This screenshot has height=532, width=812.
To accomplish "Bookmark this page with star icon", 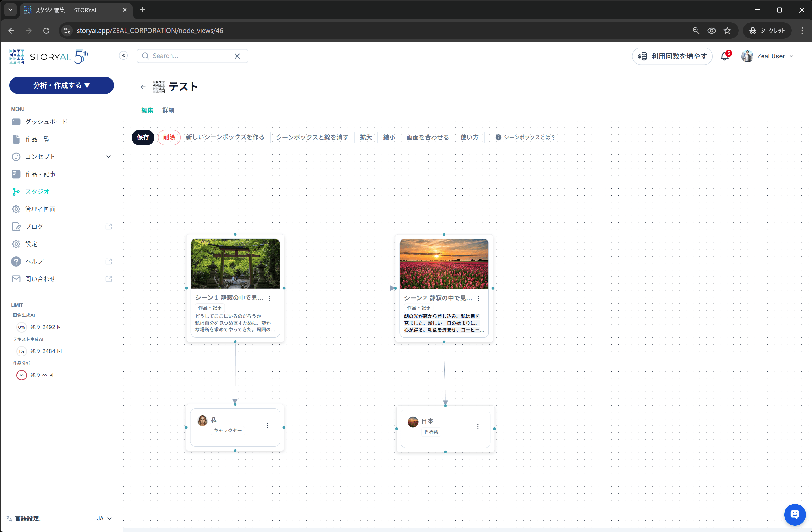I will pyautogui.click(x=727, y=31).
